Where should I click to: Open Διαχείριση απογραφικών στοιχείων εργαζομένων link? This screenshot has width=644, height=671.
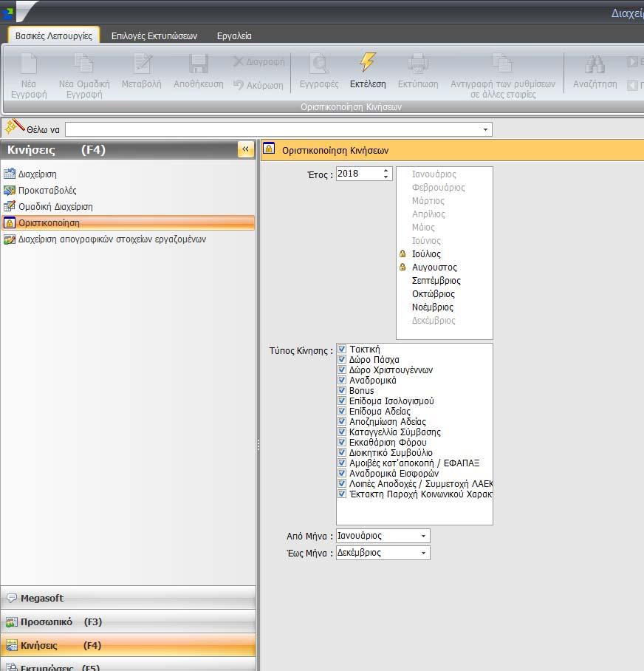112,239
